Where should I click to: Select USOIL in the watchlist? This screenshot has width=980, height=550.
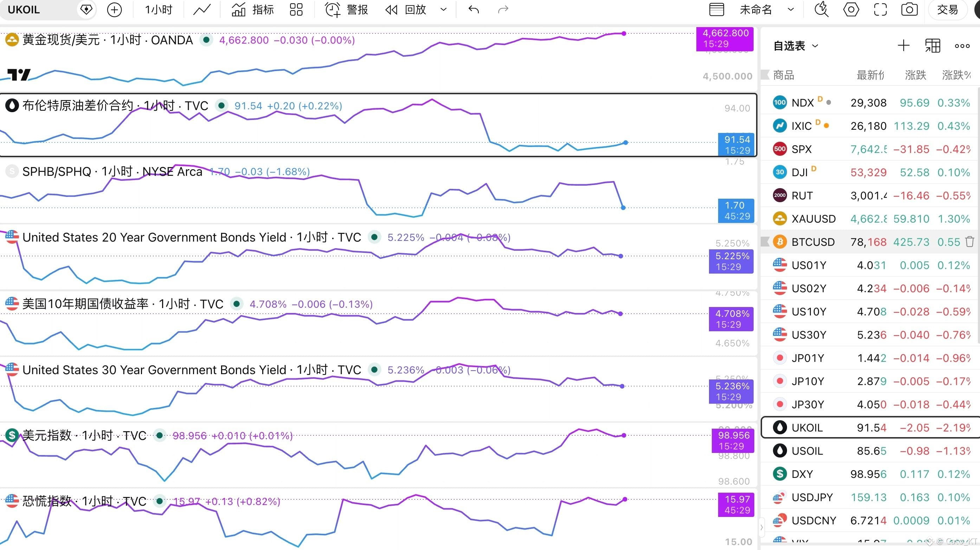coord(870,451)
